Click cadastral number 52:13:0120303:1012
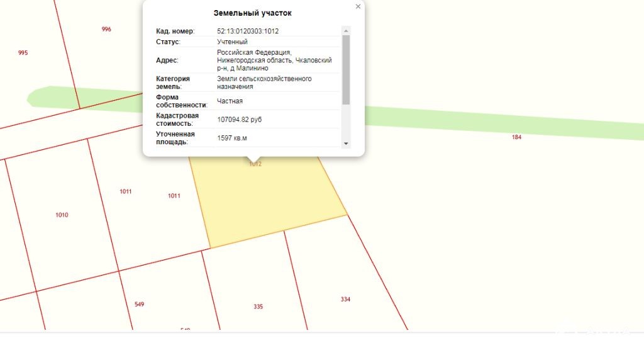The height and width of the screenshot is (350, 644). point(248,31)
